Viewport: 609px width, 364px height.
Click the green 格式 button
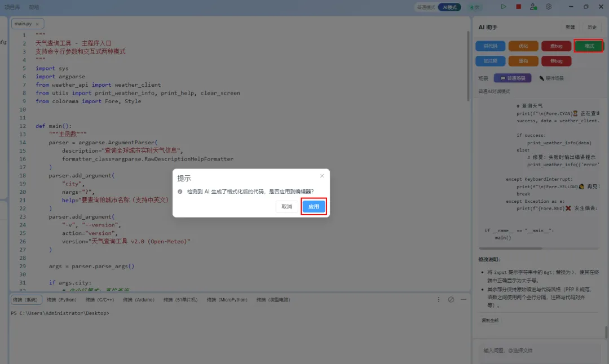pyautogui.click(x=589, y=46)
